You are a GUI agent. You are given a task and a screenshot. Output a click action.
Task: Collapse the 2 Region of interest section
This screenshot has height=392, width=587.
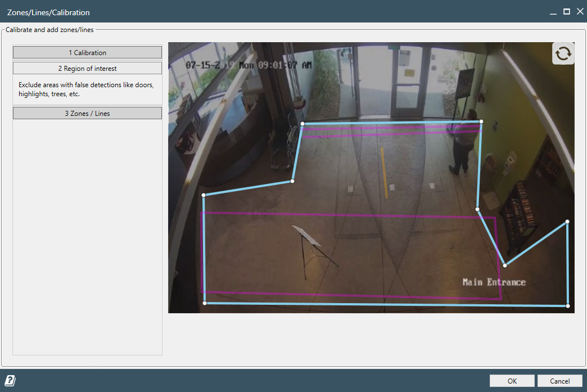[x=87, y=68]
